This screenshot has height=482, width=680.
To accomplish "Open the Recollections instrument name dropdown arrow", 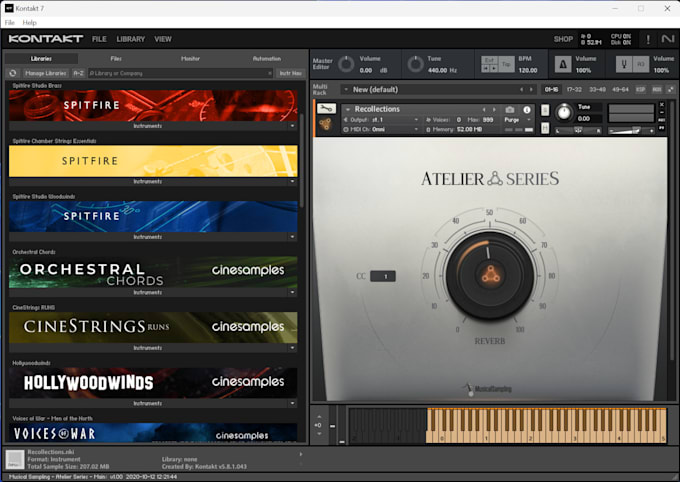I will pos(348,109).
